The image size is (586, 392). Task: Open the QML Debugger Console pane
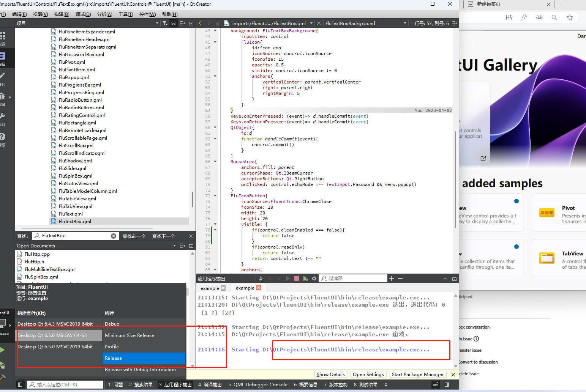click(258, 384)
